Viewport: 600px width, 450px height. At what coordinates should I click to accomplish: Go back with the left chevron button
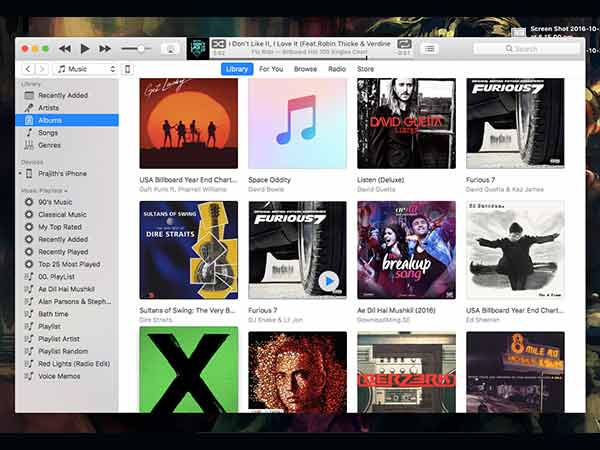[28, 69]
